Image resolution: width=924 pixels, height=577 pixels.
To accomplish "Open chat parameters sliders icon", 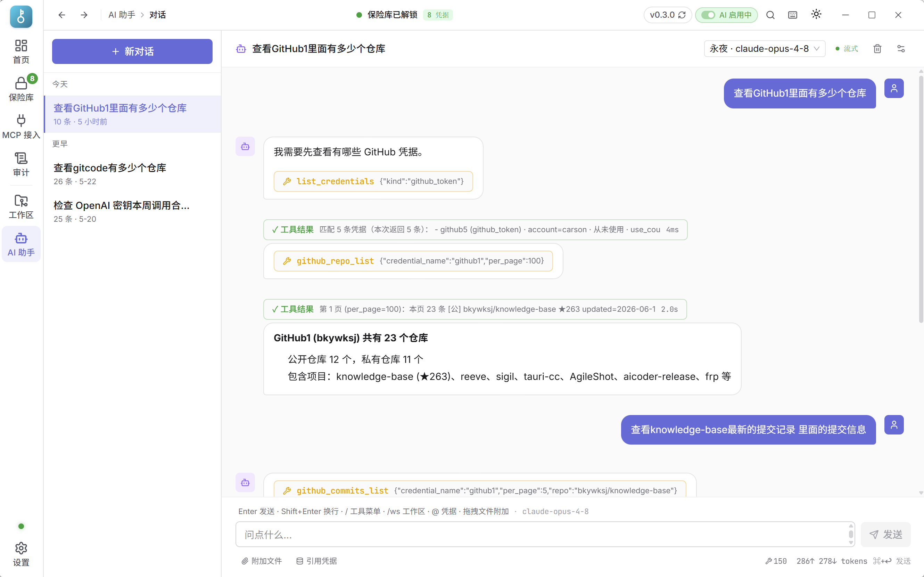I will [901, 48].
